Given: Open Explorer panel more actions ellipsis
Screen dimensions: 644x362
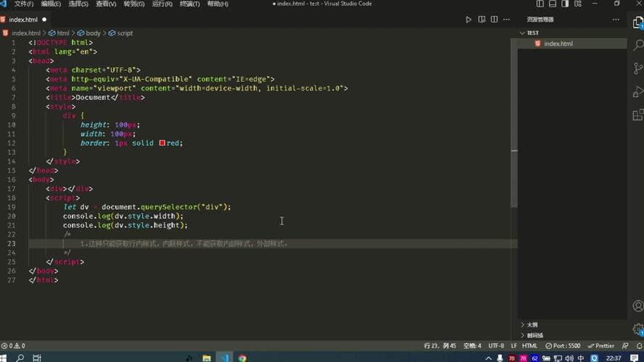Looking at the screenshot, I should pos(616,20).
